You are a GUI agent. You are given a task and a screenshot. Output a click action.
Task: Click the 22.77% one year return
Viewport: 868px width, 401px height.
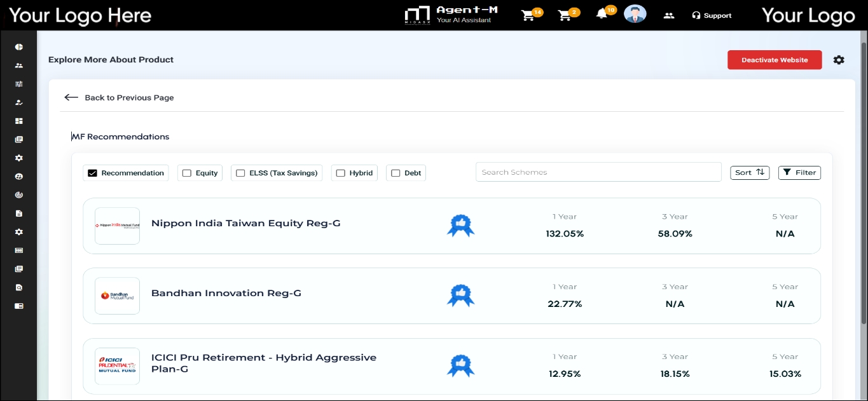coord(565,304)
